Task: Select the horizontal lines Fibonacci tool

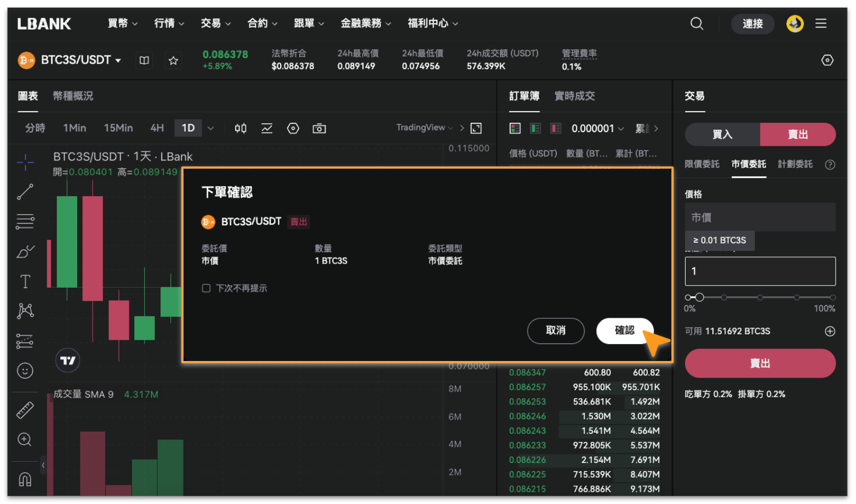Action: tap(25, 221)
